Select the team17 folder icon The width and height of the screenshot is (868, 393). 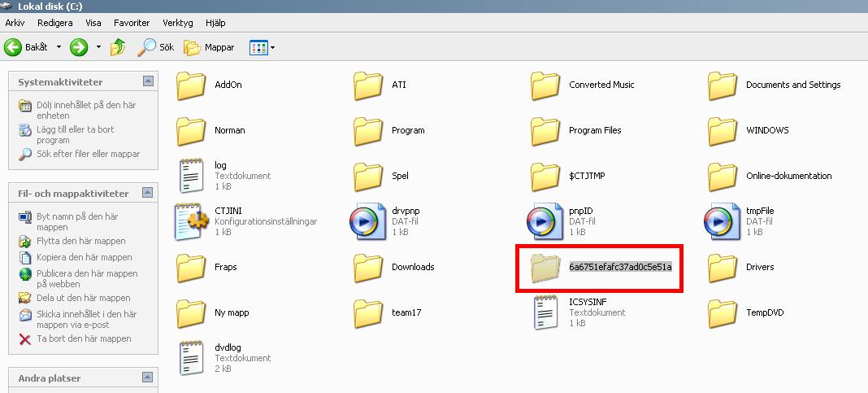tap(368, 312)
